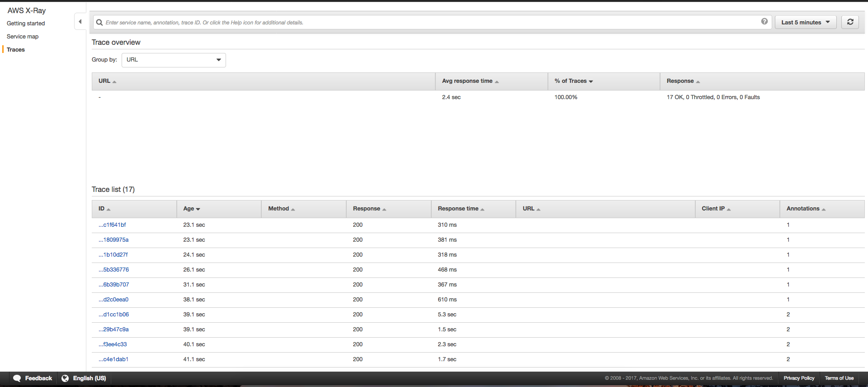The image size is (868, 387).
Task: Open Terms of Use link
Action: coord(839,378)
